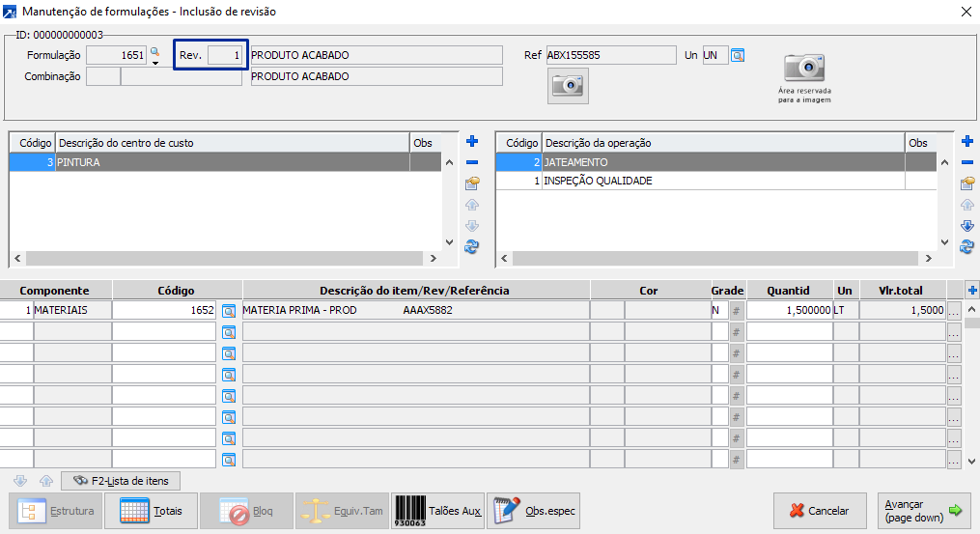Select the PINTURA cost center row
Screen dimensions: 980x534
(225, 162)
